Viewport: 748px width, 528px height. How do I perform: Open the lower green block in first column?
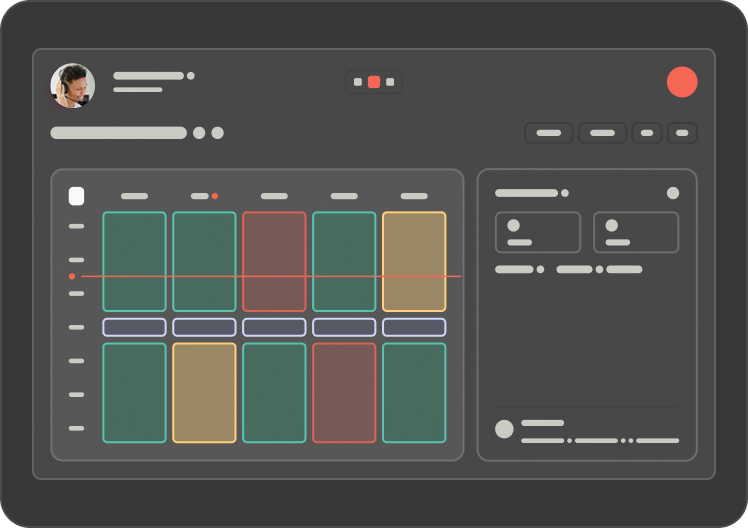coord(135,393)
